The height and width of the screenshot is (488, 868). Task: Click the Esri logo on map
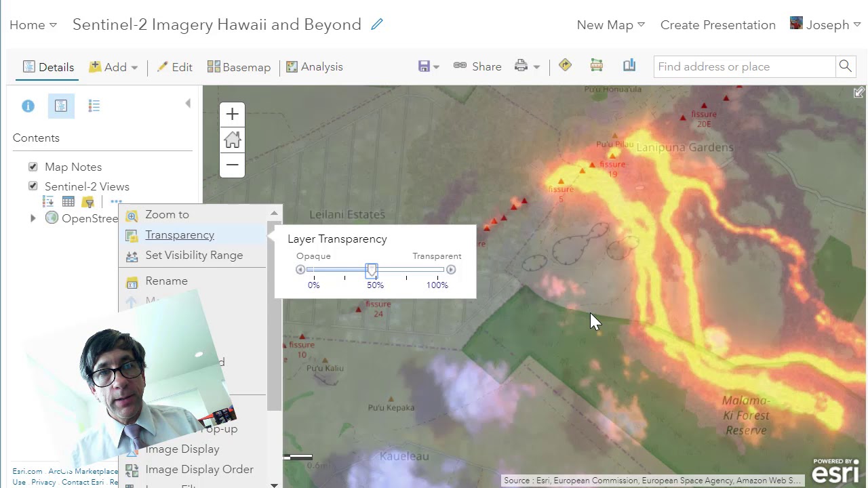point(836,470)
